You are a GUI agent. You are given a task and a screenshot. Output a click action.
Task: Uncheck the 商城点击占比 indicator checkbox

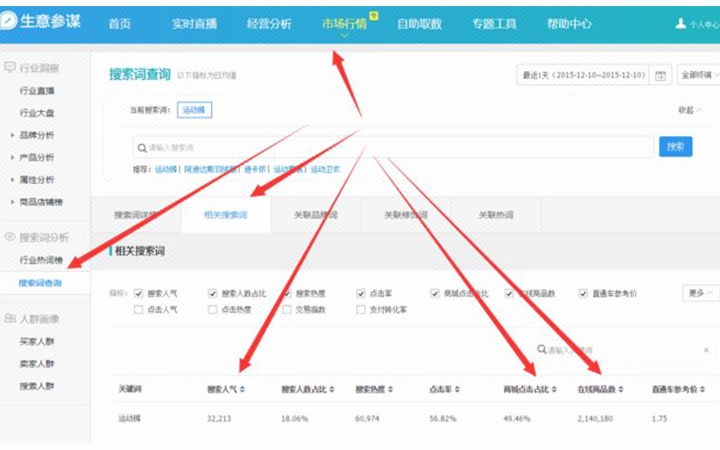(435, 293)
